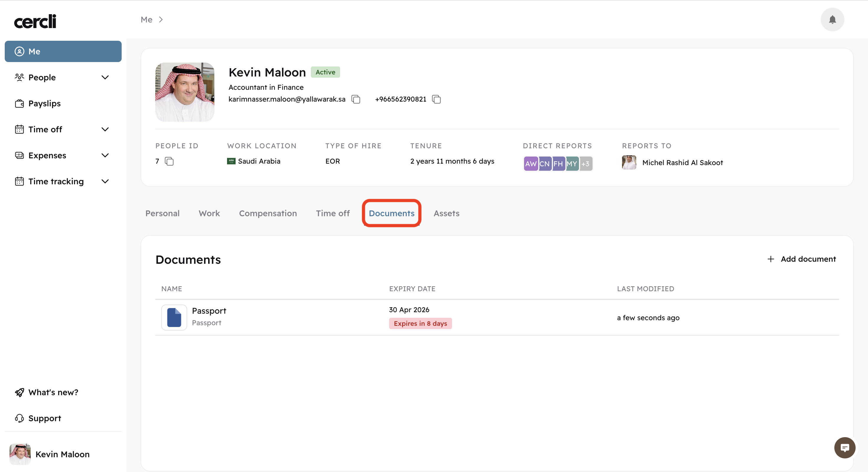This screenshot has width=868, height=472.
Task: Click the cercli logo
Action: 35,21
